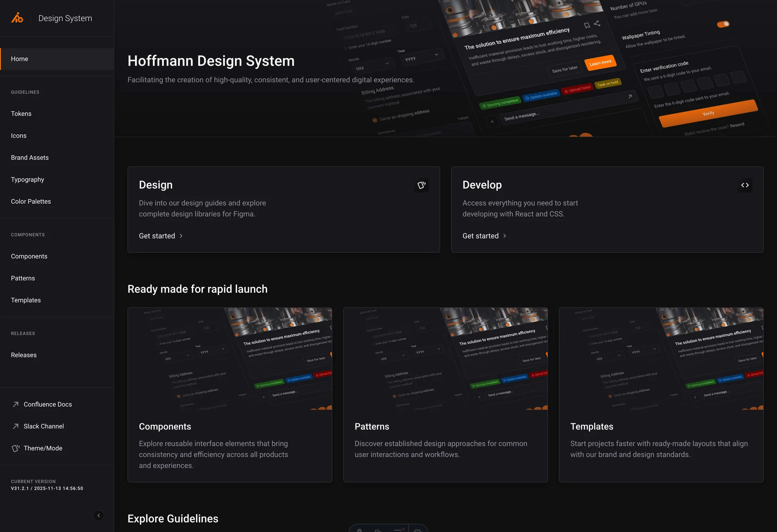
Task: Open Tokens under Guidelines
Action: pos(21,114)
